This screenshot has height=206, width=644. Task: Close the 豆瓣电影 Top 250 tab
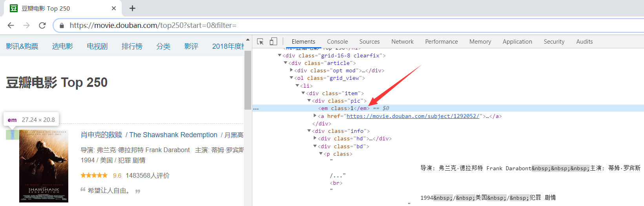pyautogui.click(x=114, y=8)
